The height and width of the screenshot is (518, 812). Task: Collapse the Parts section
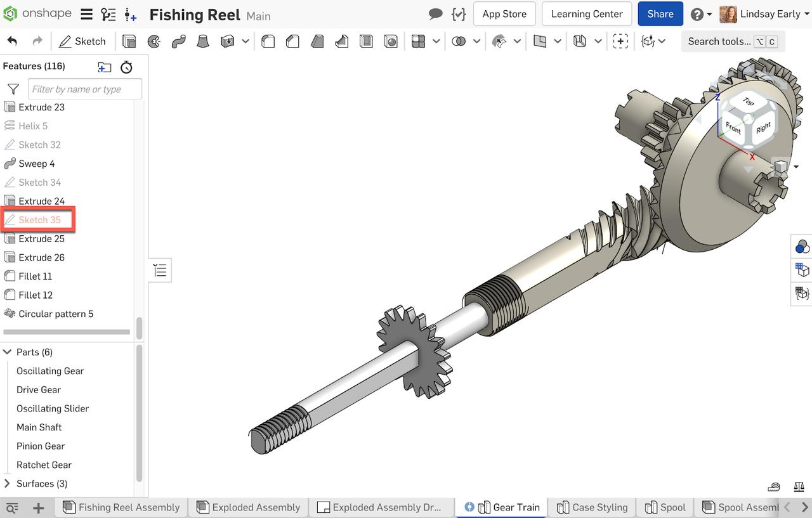pos(6,352)
